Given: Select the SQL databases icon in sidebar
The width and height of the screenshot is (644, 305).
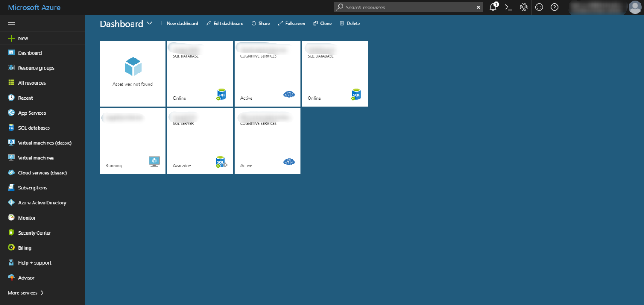Looking at the screenshot, I should 11,128.
